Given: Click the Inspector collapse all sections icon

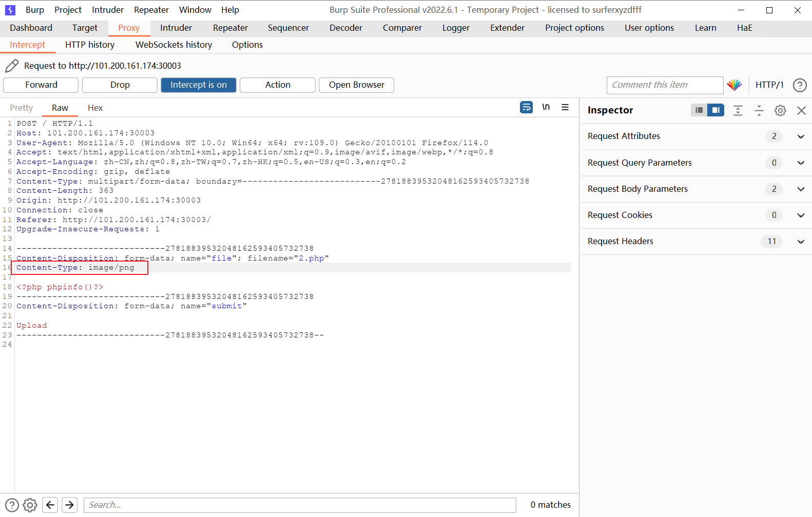Looking at the screenshot, I should 759,110.
